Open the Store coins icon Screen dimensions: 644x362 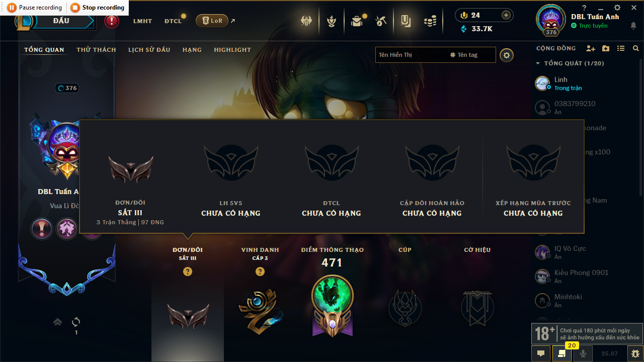coord(430,21)
